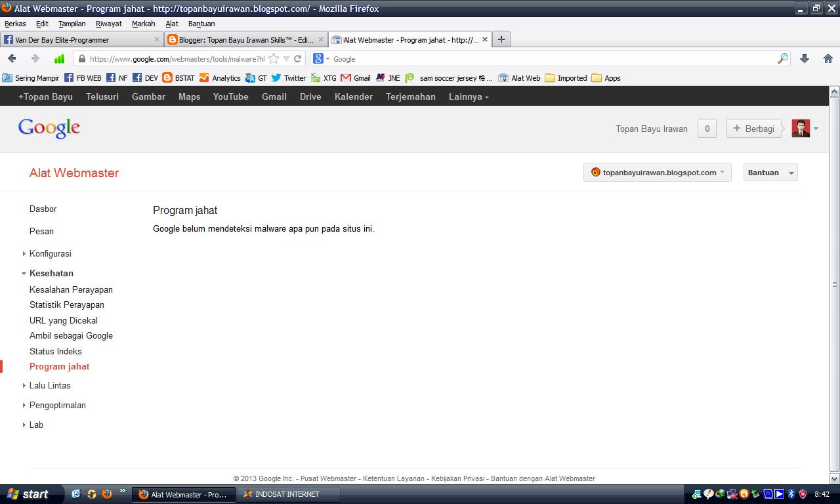The height and width of the screenshot is (504, 840).
Task: Open the sam soccer jersey bookmark
Action: coord(448,77)
